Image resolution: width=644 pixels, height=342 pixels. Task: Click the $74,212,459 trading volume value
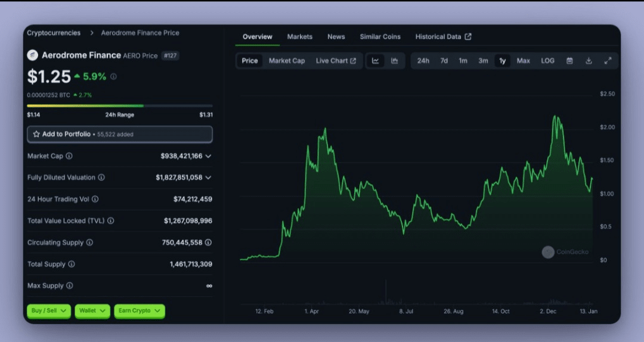click(x=193, y=199)
